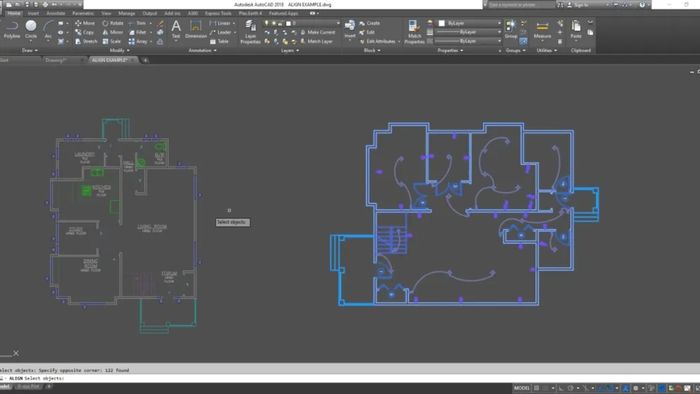
Task: Open the Annotate ribbon tab
Action: coord(56,13)
